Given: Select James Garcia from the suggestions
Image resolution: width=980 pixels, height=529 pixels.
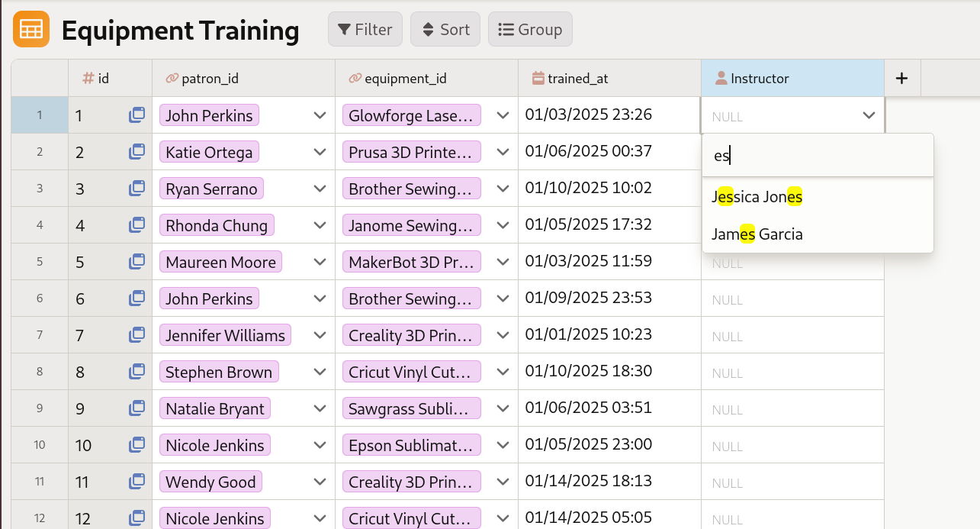Looking at the screenshot, I should pyautogui.click(x=757, y=234).
